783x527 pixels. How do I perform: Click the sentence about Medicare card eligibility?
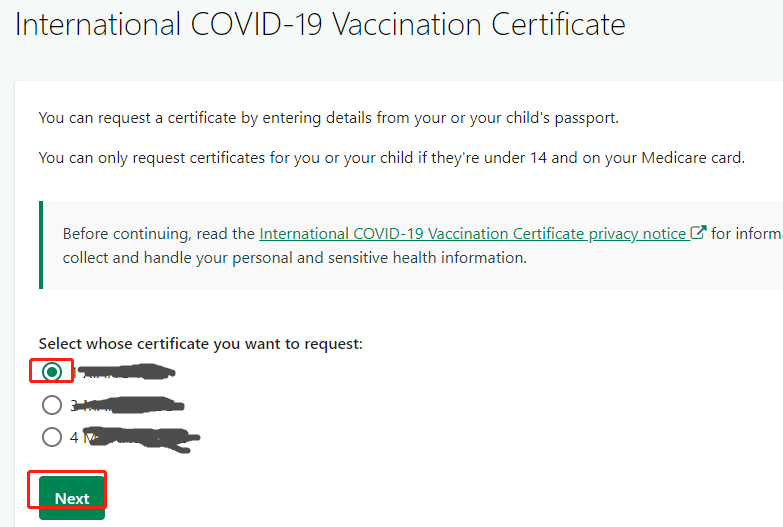pyautogui.click(x=392, y=158)
